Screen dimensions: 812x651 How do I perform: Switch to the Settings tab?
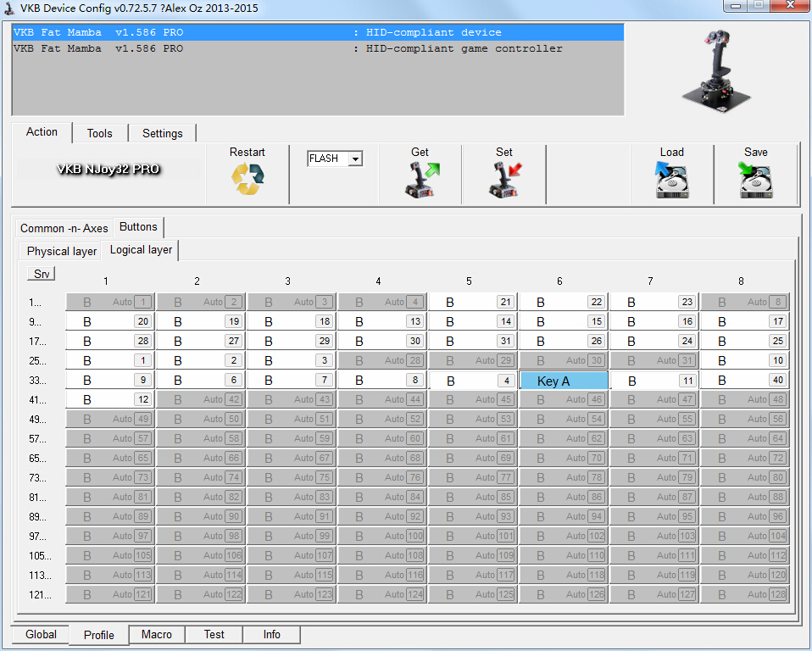(162, 133)
